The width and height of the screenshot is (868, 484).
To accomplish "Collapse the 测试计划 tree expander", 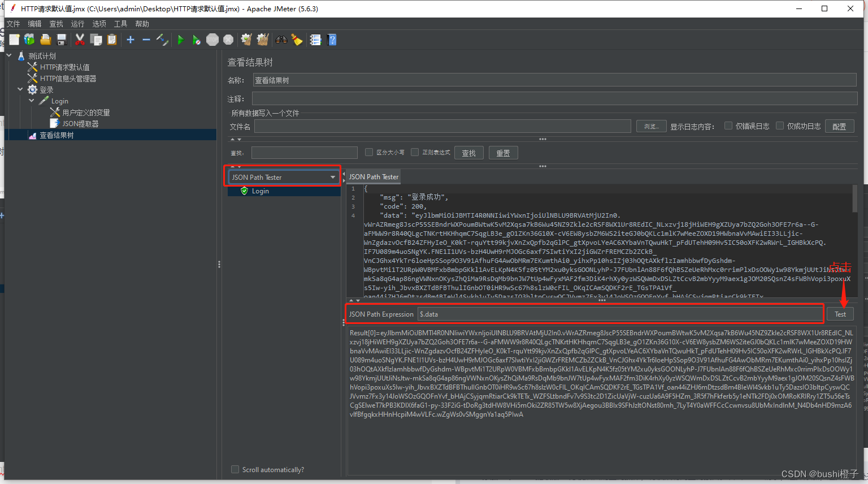I will [9, 55].
